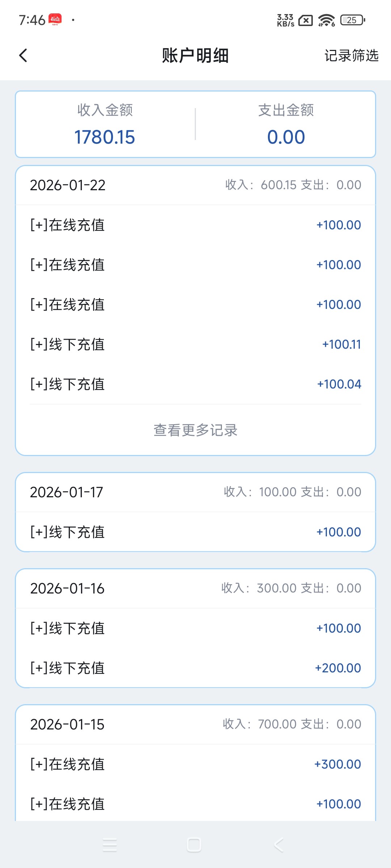Tap the Wi-Fi status icon
This screenshot has height=868, width=391.
(326, 20)
